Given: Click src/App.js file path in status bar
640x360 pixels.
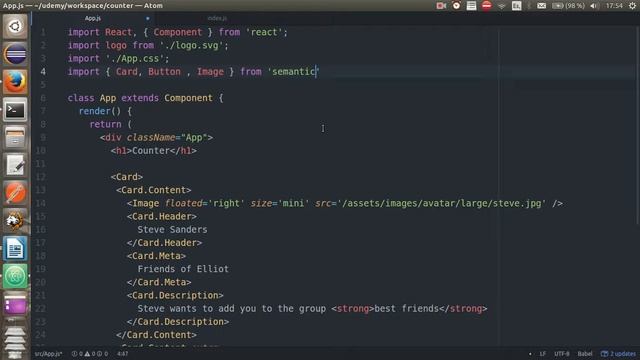Looking at the screenshot, I should pyautogui.click(x=48, y=354).
